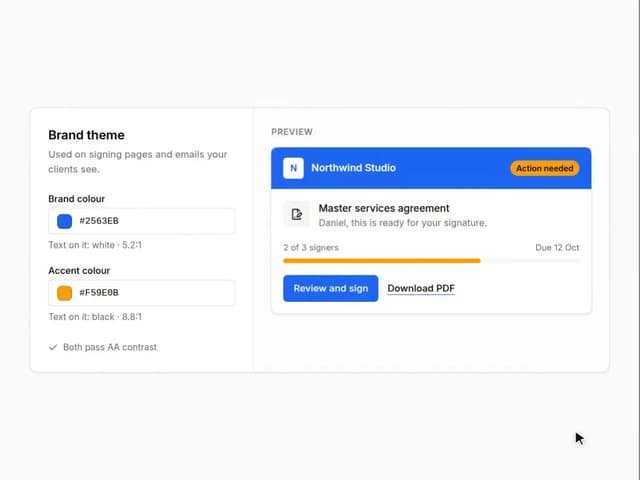Viewport: 640px width, 480px height.
Task: Focus the #2563EB brand colour field
Action: 142,221
